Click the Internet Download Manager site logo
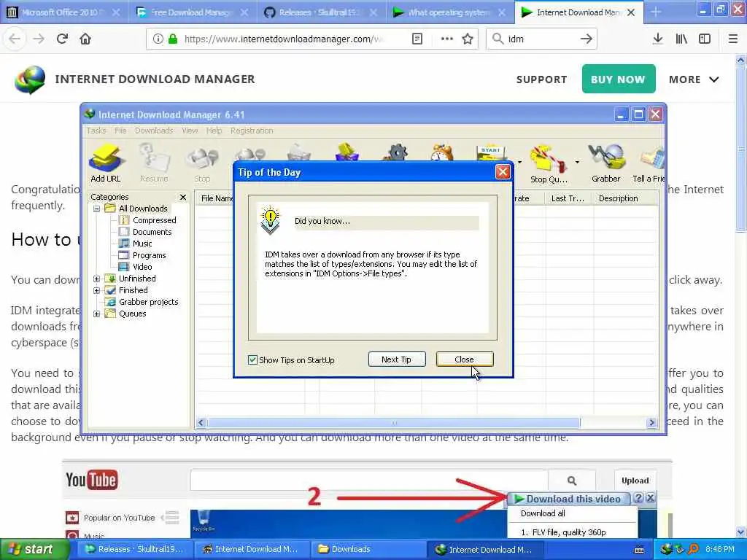 [29, 79]
